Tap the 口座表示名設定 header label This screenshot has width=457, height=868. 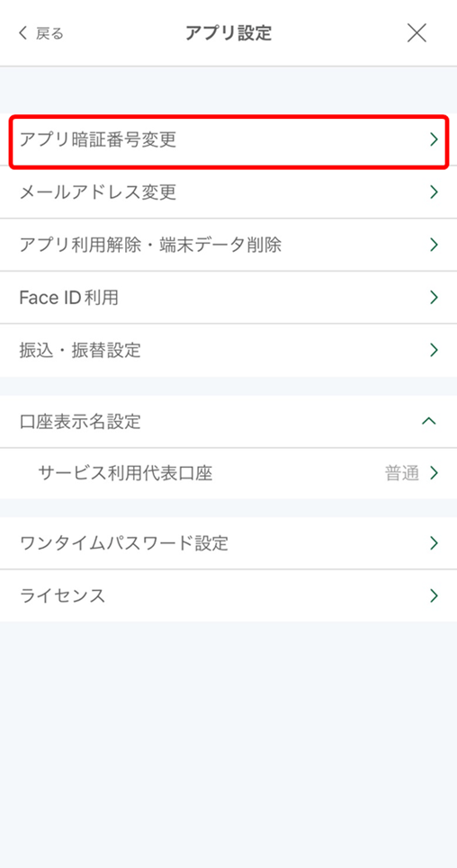tap(80, 422)
